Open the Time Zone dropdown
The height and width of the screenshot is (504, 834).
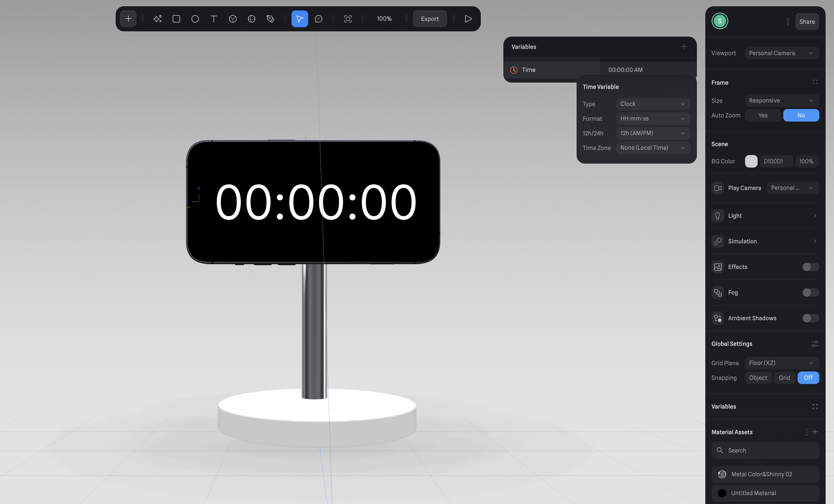pos(653,148)
